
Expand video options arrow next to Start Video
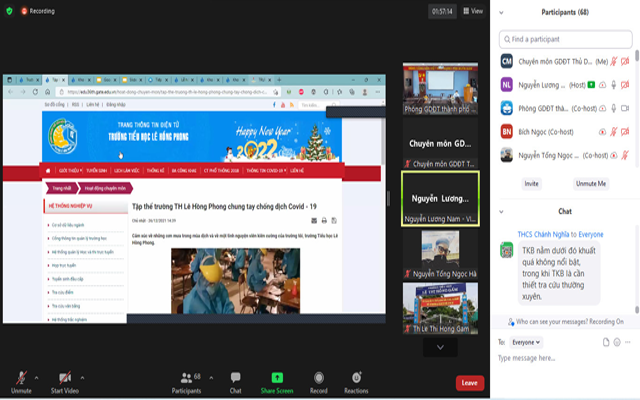[82, 378]
